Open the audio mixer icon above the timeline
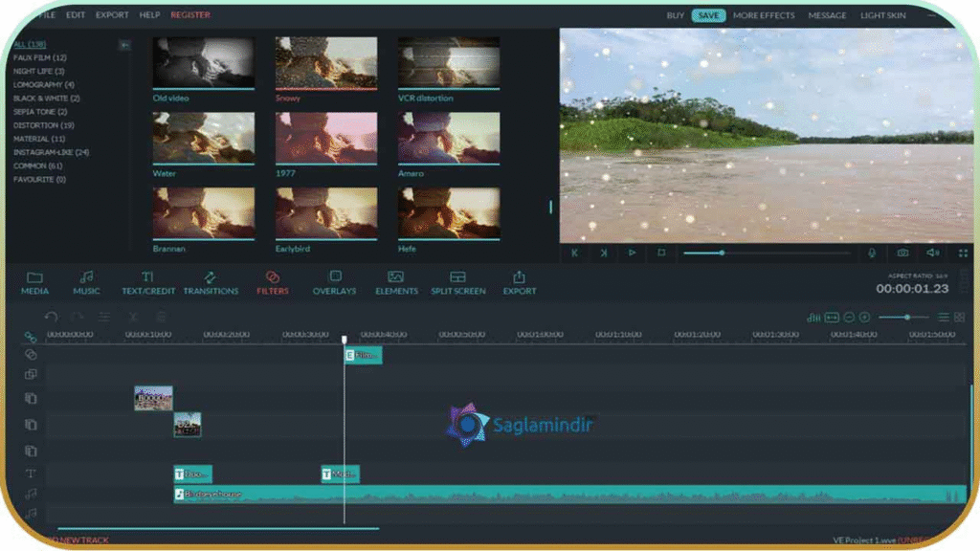The width and height of the screenshot is (980, 551). tap(815, 317)
